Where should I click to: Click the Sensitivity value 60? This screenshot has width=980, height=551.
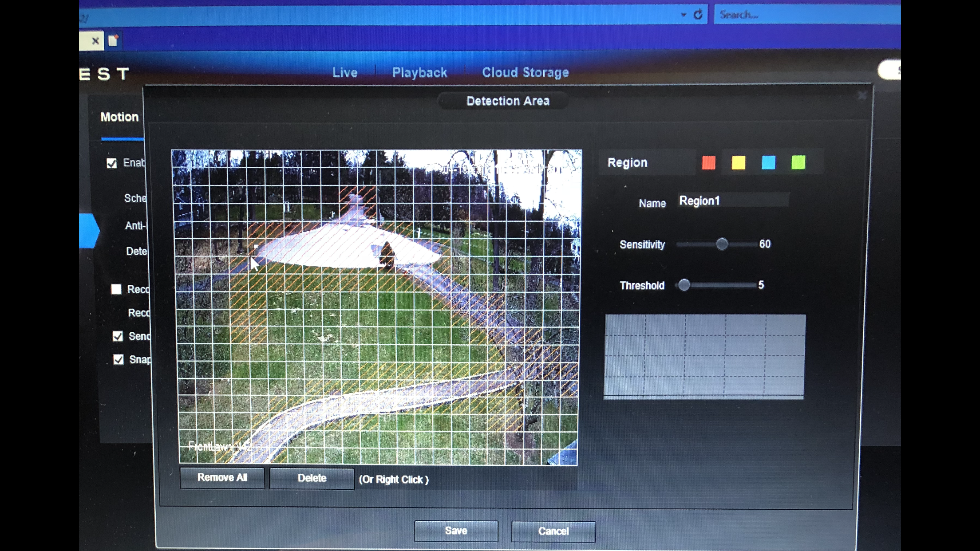tap(765, 244)
